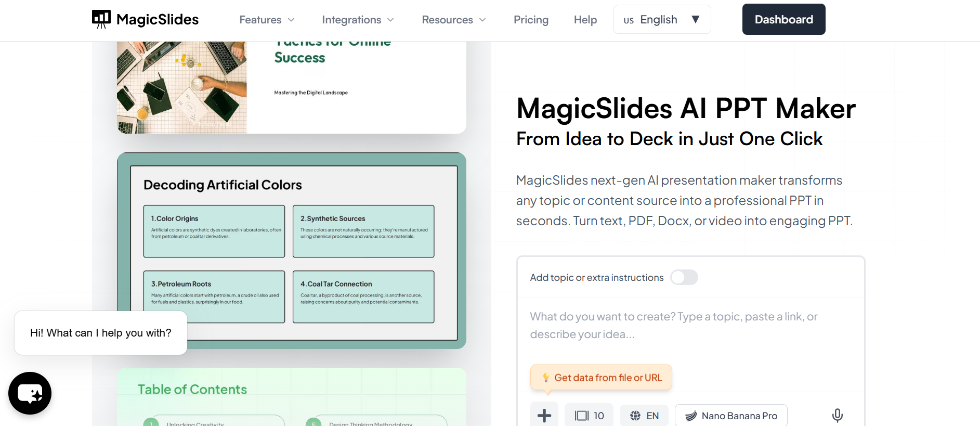Click Mastering the Digital Landscape text
Image resolution: width=980 pixels, height=426 pixels.
point(311,93)
